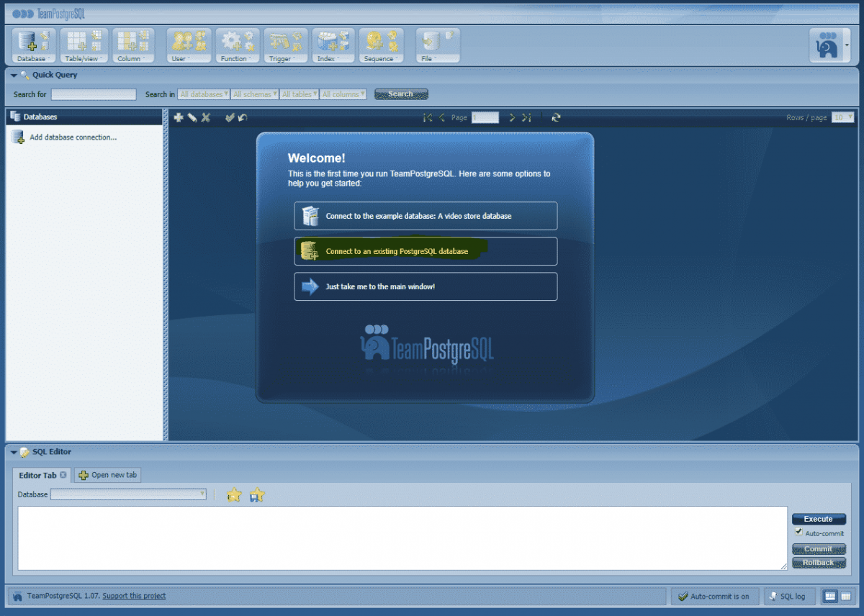
Task: Click Open new tab
Action: [108, 475]
